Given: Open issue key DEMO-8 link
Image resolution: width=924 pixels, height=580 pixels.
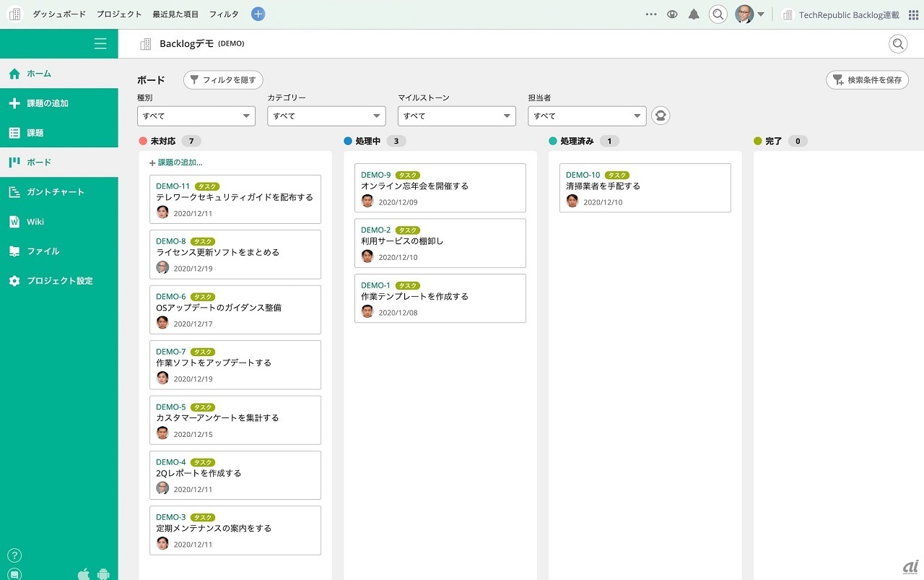Looking at the screenshot, I should tap(171, 241).
